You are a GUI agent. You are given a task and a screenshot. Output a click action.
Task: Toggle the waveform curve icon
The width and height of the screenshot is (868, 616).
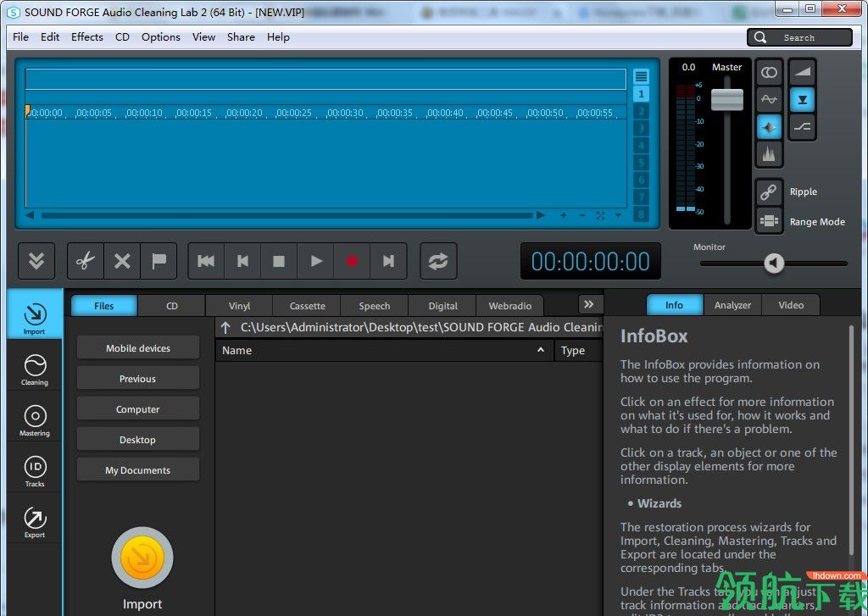click(769, 100)
